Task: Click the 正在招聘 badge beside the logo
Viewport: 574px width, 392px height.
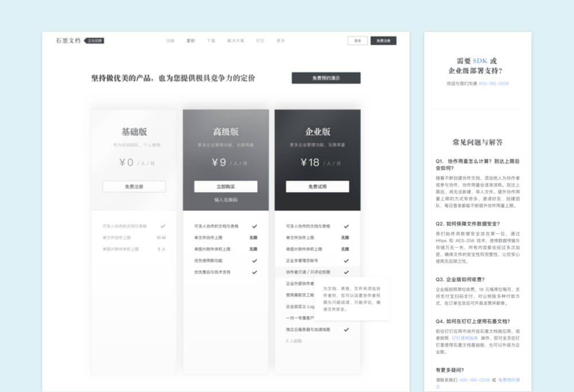Action: click(95, 41)
